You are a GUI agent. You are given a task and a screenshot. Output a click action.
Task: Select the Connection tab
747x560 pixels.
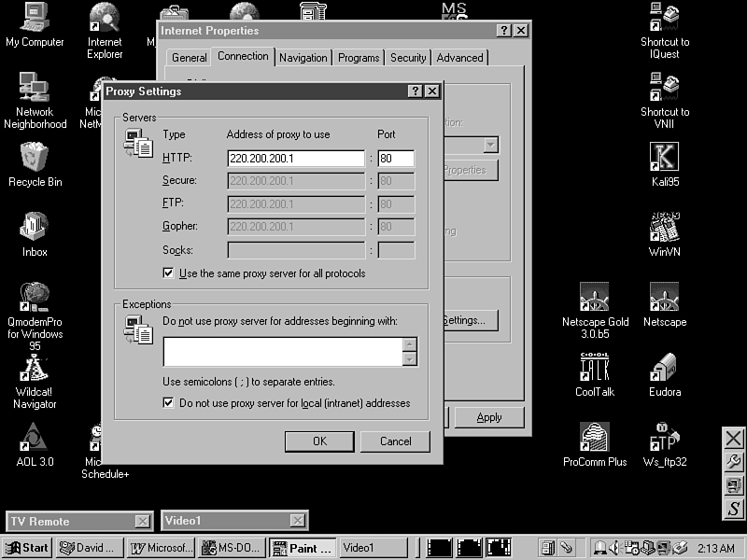coord(243,56)
